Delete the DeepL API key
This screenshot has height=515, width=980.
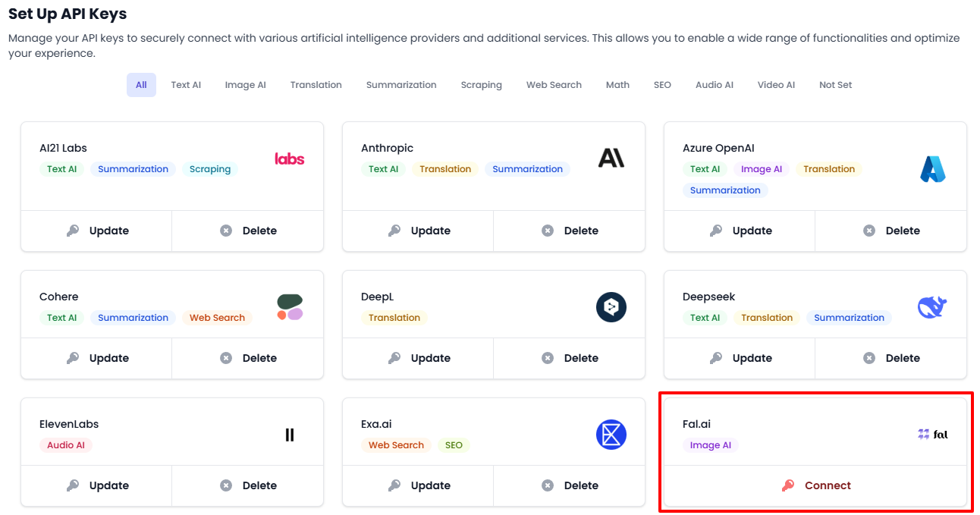tap(570, 358)
